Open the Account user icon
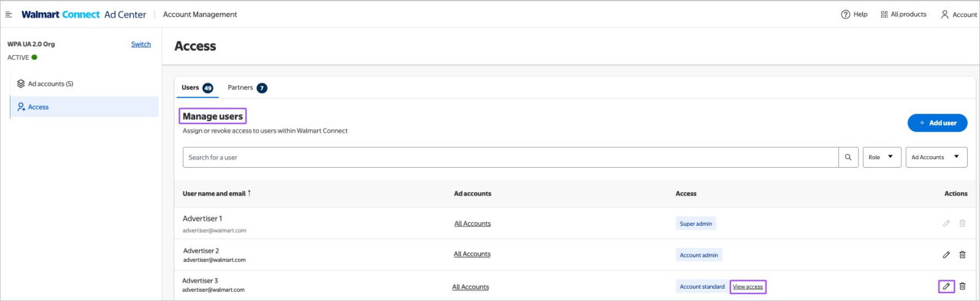Viewport: 980px width, 301px height. click(x=945, y=15)
